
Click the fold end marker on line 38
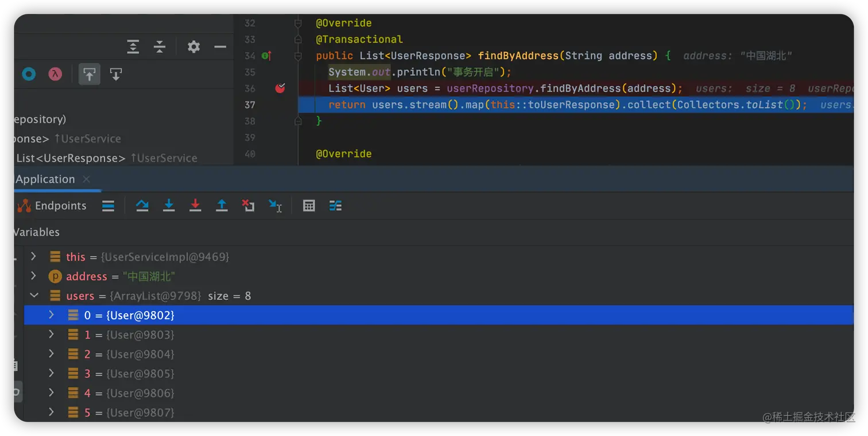click(298, 121)
